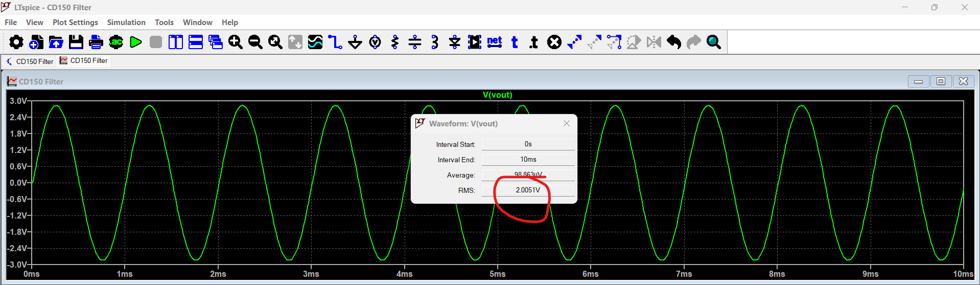Save the file with floppy icon
Viewport: 980px width, 285px height.
point(76,42)
